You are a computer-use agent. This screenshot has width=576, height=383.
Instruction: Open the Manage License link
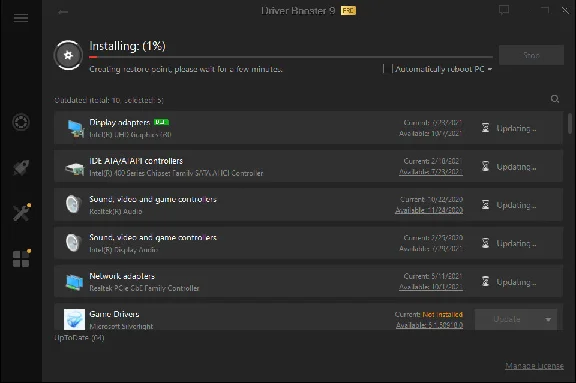coord(534,366)
